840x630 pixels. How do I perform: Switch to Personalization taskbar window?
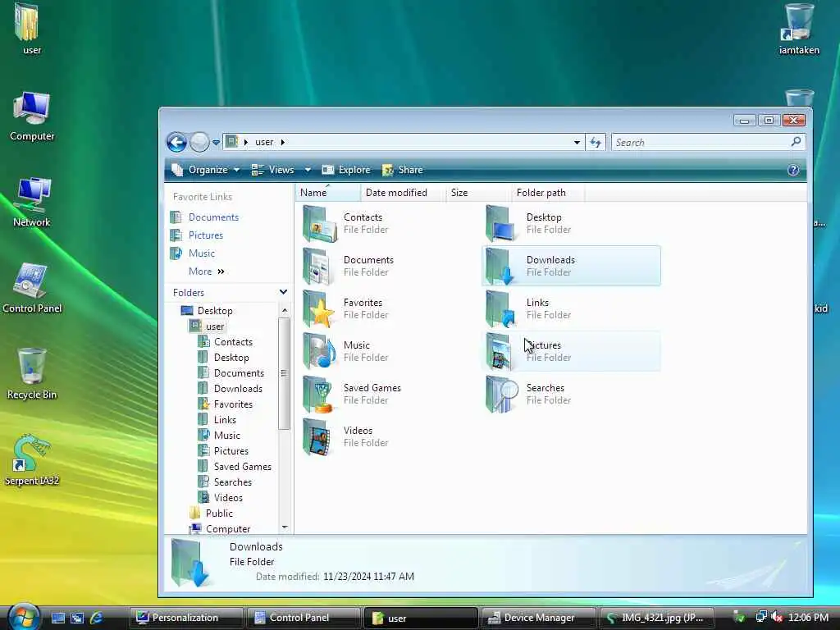[185, 618]
